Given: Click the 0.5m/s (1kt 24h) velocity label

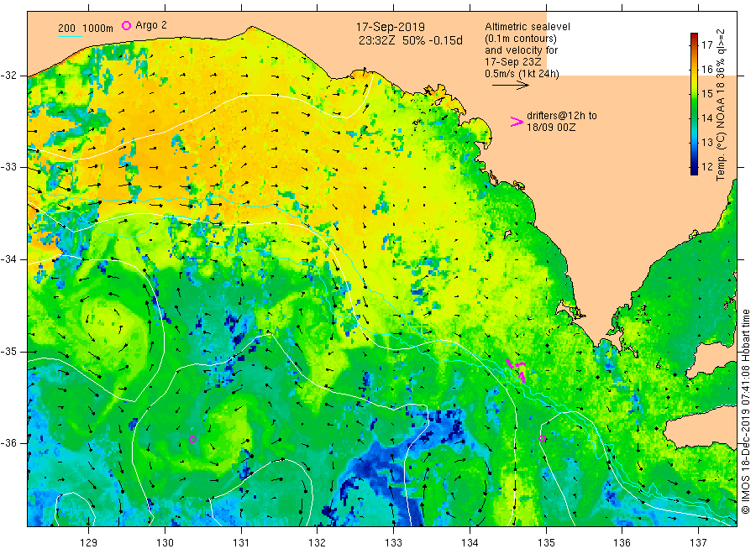Looking at the screenshot, I should tap(522, 74).
